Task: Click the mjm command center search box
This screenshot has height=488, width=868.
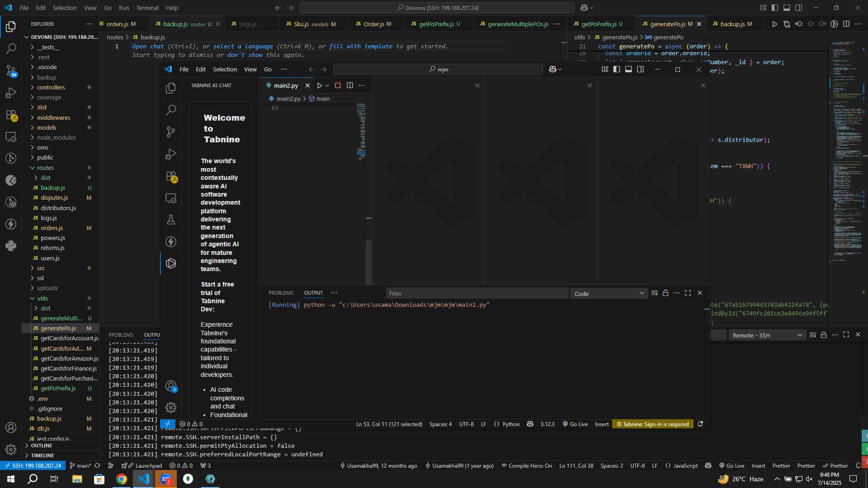Action: click(438, 69)
